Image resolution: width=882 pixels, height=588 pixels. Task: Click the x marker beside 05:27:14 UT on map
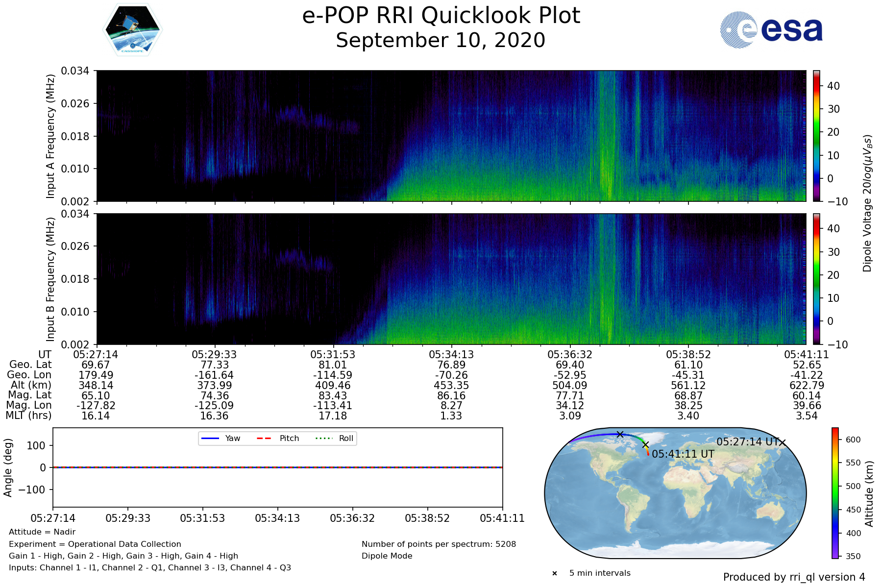coord(783,442)
